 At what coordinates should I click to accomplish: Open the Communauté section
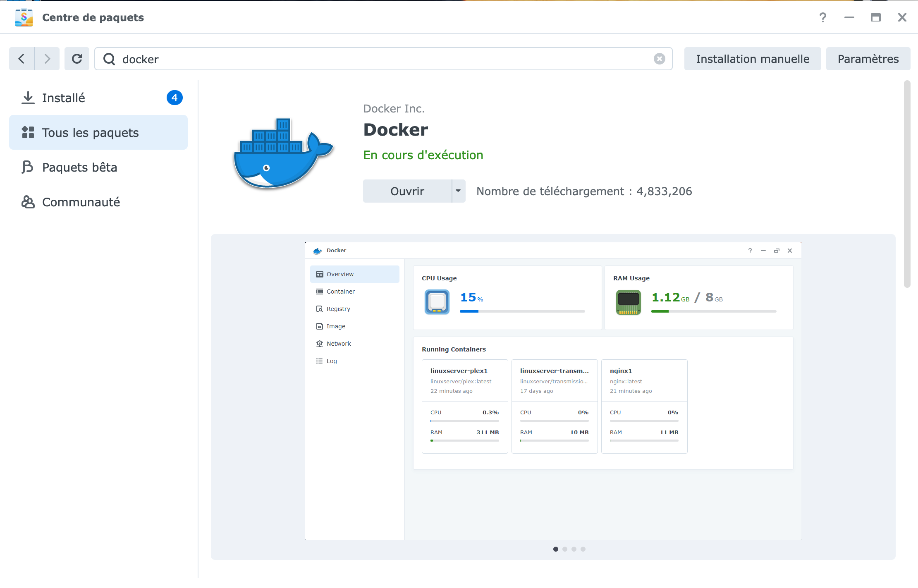point(98,202)
